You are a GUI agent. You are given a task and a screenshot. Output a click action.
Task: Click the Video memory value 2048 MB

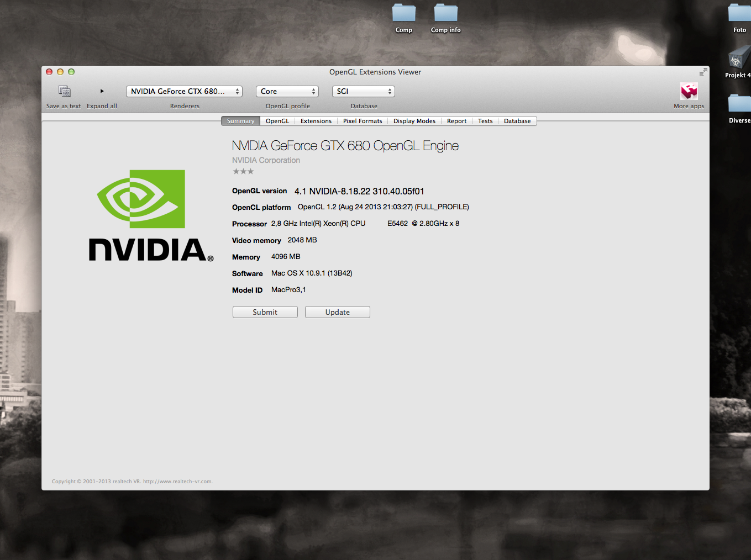click(302, 240)
